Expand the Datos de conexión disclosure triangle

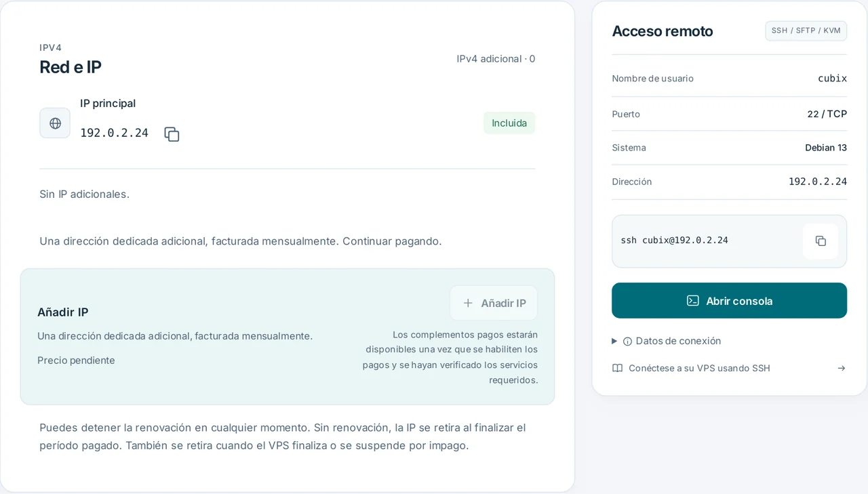tap(614, 341)
